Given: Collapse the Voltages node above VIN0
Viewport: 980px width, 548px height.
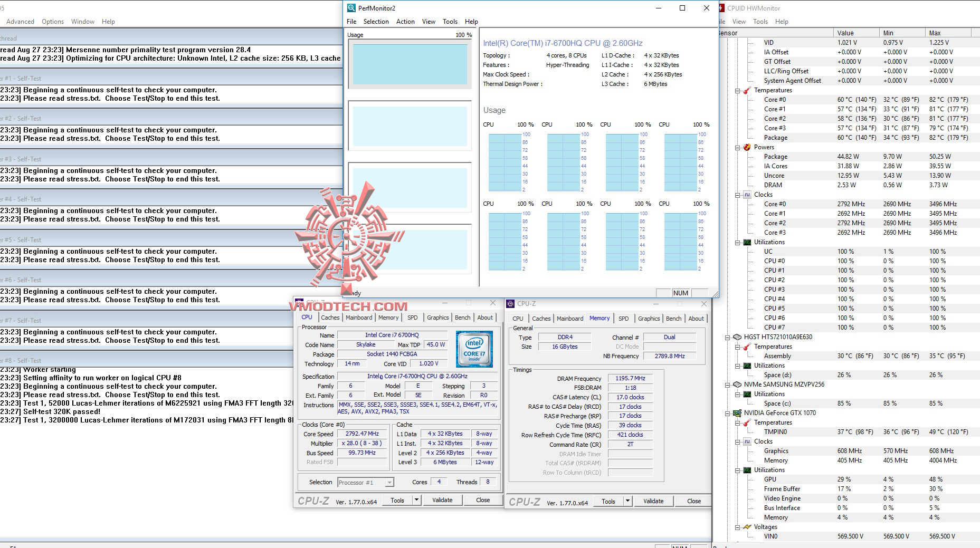Looking at the screenshot, I should 738,527.
